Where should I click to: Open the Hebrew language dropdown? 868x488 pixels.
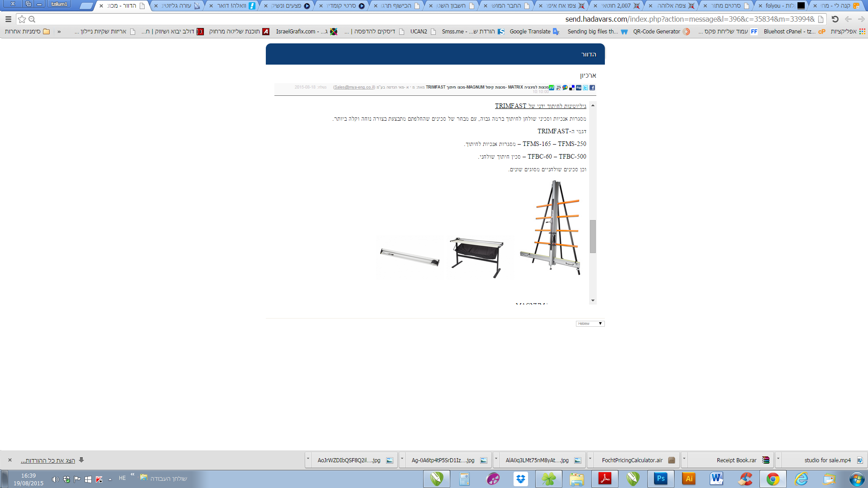(x=590, y=324)
